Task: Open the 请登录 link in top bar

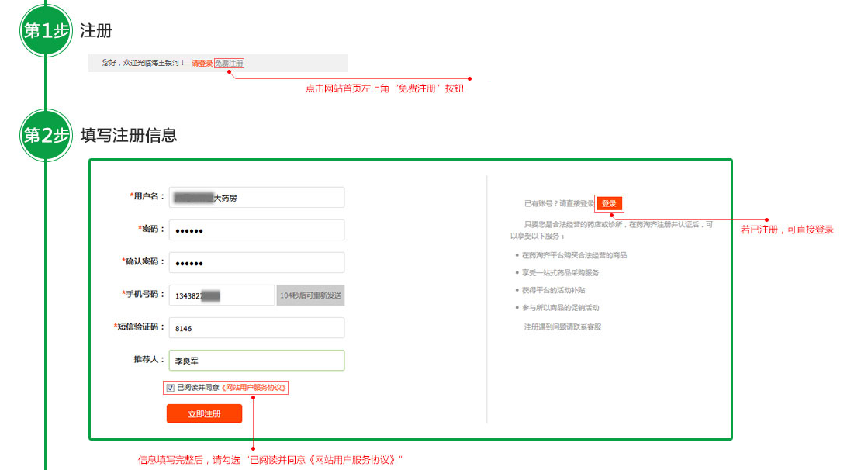Action: pyautogui.click(x=202, y=63)
